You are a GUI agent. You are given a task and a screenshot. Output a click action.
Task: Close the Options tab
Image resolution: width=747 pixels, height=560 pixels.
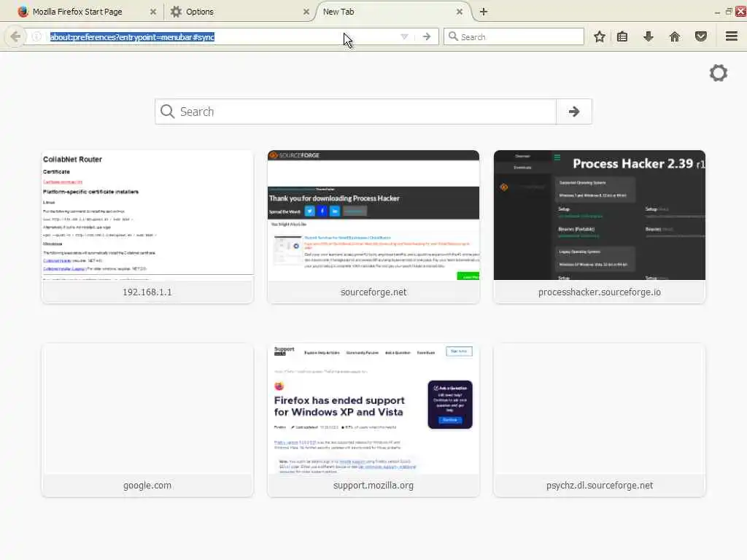[306, 12]
